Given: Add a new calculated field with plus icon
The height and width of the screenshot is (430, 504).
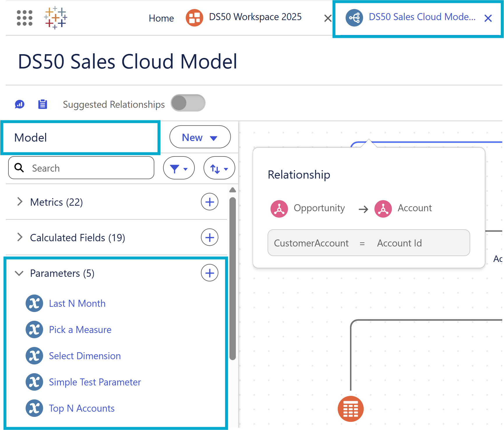Looking at the screenshot, I should click(209, 237).
